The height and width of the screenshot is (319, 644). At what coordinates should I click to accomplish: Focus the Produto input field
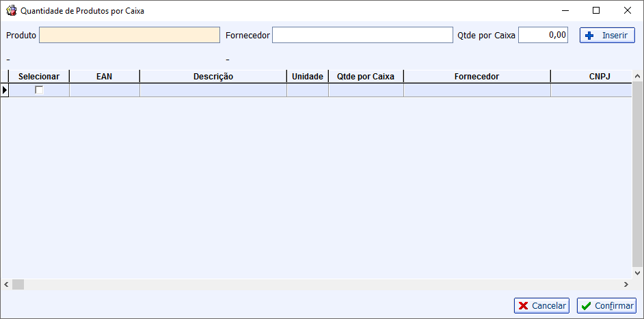point(129,36)
